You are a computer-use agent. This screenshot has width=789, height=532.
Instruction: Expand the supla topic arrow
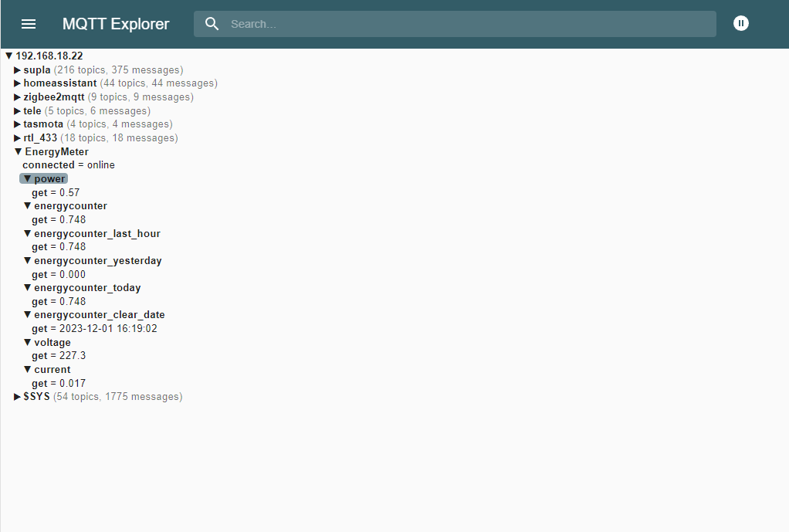[17, 70]
